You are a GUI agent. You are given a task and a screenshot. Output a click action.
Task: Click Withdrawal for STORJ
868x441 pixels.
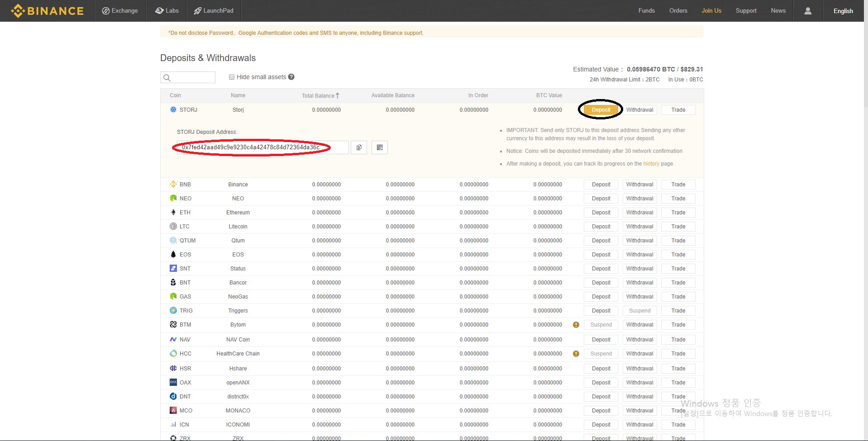(639, 110)
